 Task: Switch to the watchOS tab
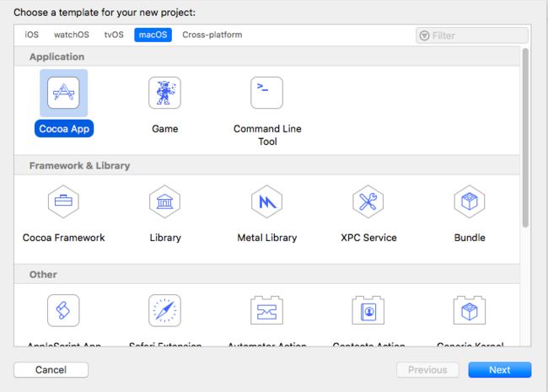[72, 35]
